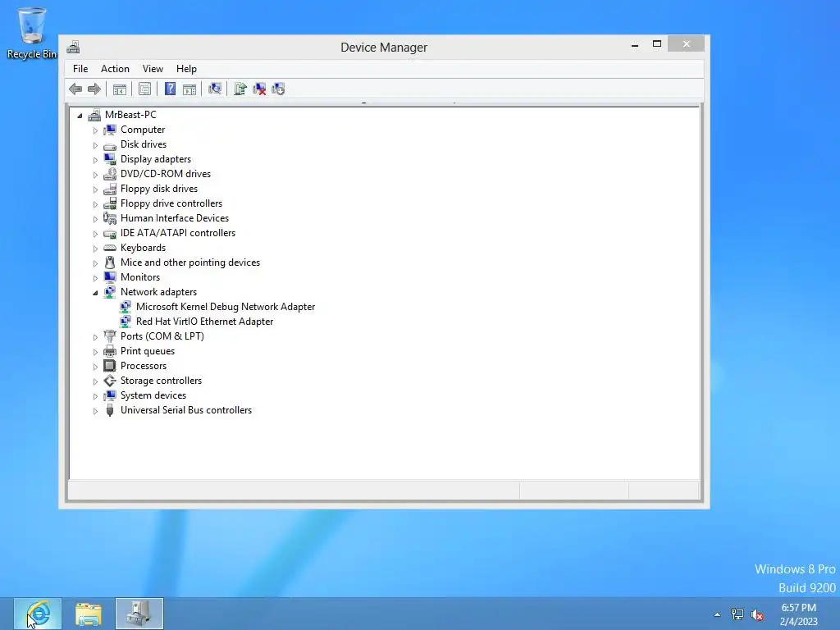Close the Device Manager window
The image size is (840, 630).
point(687,44)
